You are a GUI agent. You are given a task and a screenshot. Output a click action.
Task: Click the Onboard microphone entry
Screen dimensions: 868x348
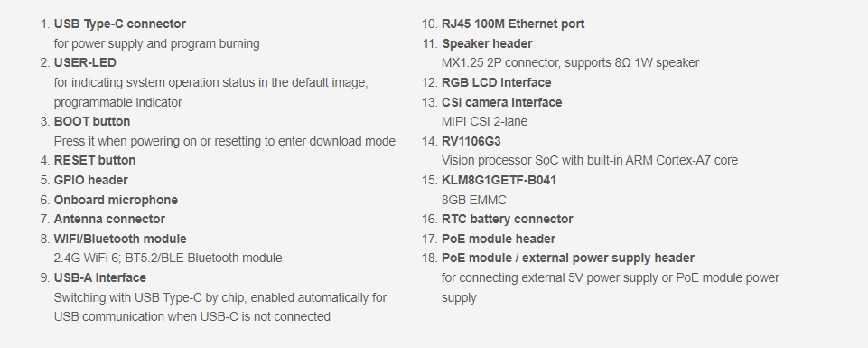pyautogui.click(x=116, y=200)
